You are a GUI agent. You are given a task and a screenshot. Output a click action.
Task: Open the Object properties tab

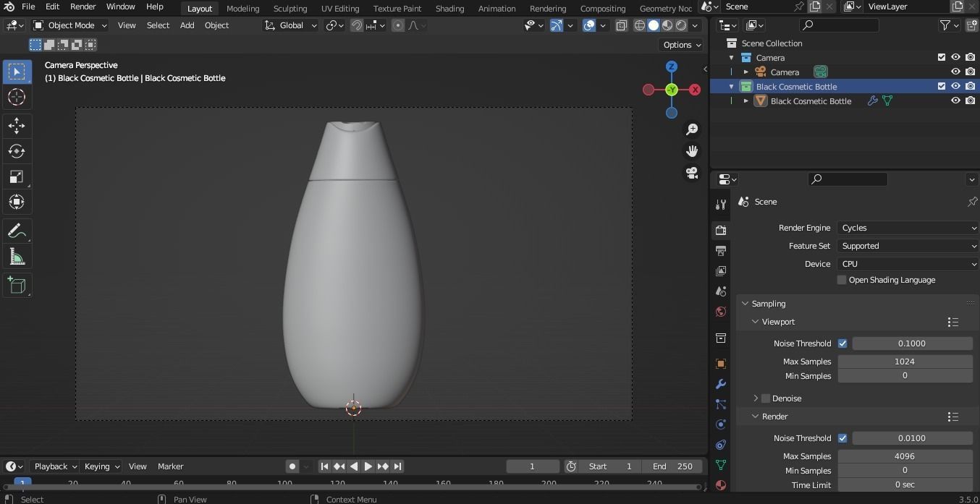click(x=720, y=364)
